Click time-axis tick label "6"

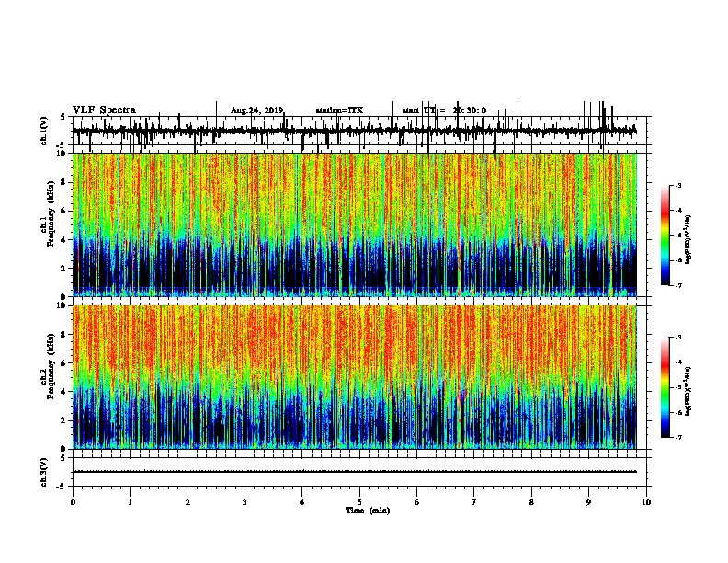point(417,502)
